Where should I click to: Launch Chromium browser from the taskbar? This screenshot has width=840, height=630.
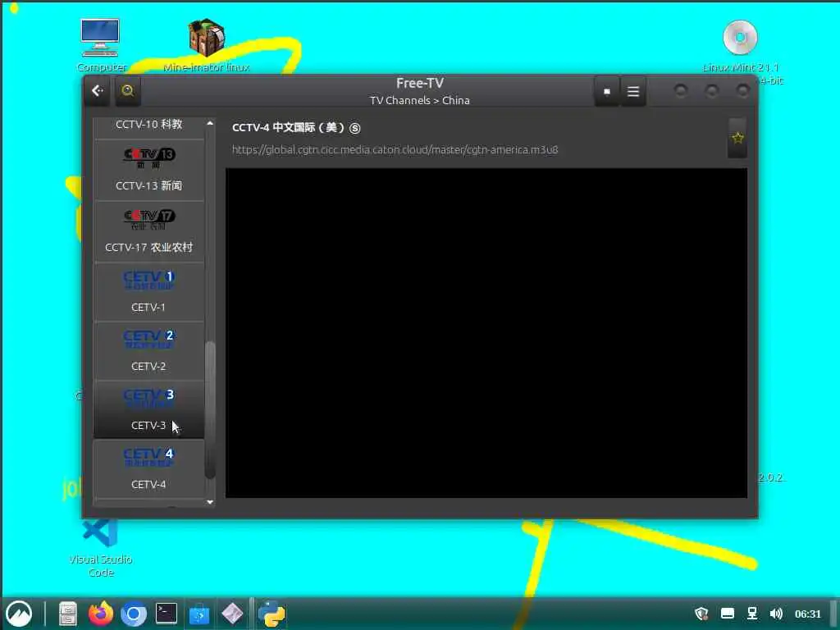click(134, 614)
